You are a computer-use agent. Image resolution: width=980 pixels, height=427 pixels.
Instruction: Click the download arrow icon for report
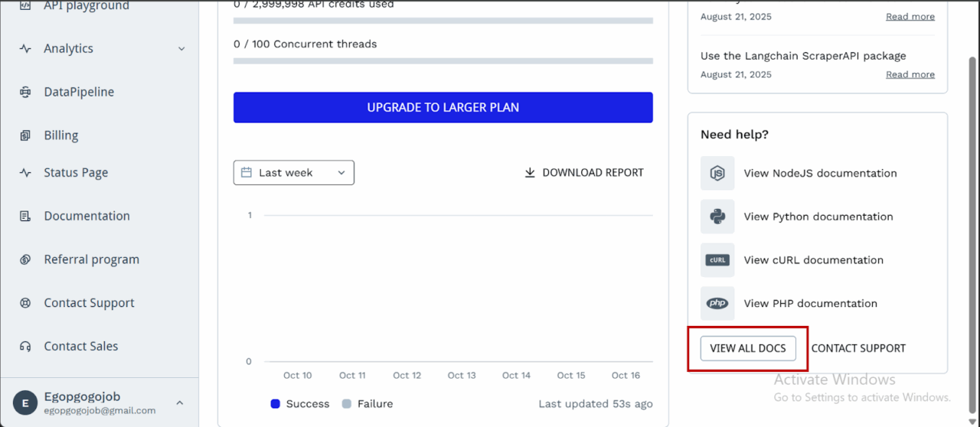point(530,173)
